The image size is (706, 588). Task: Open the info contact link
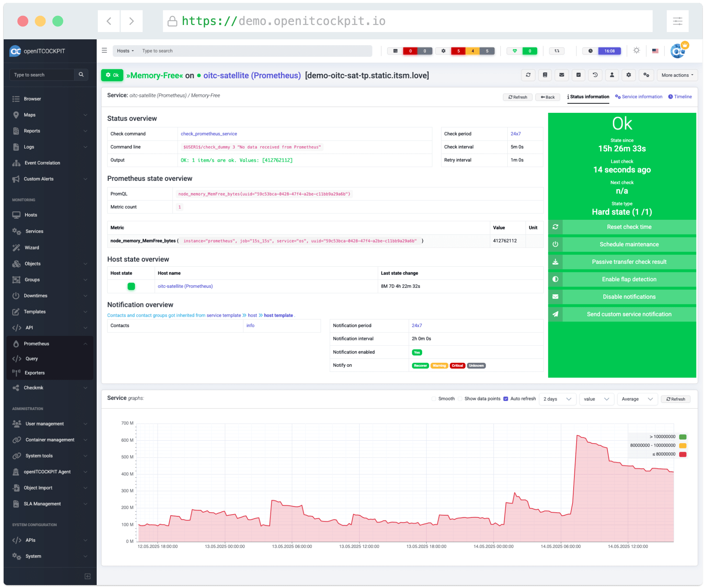click(250, 325)
